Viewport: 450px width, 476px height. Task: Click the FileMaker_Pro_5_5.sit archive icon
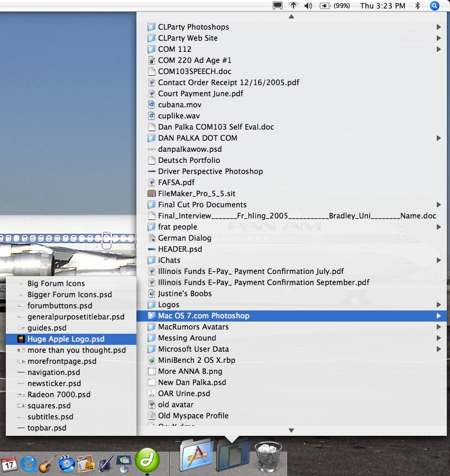[151, 194]
